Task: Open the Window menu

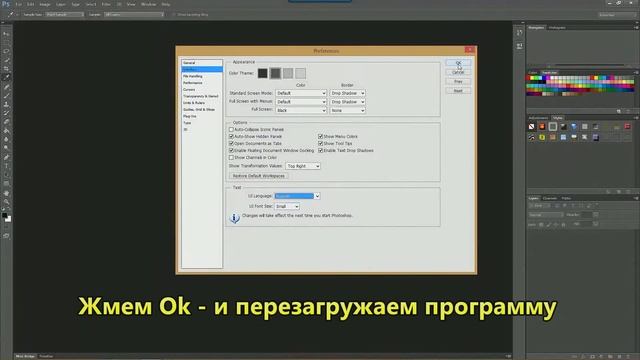Action: pyautogui.click(x=148, y=4)
